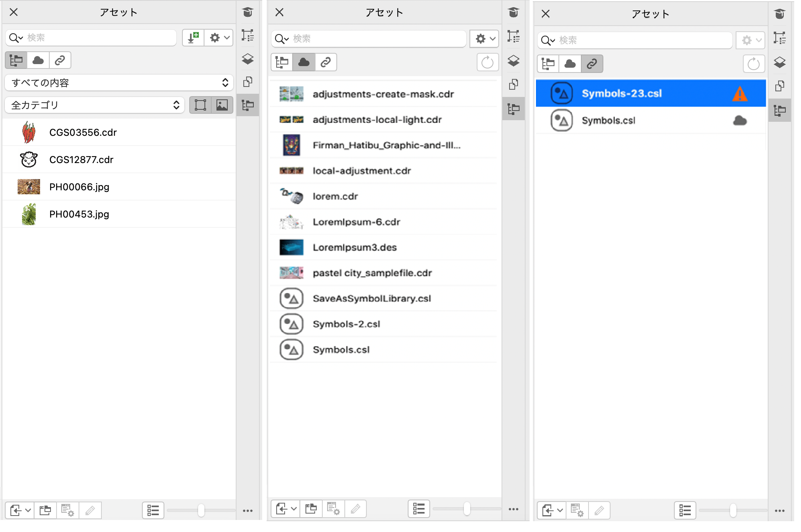Select the cloud content source in the middle panel
801x532 pixels.
pos(304,62)
